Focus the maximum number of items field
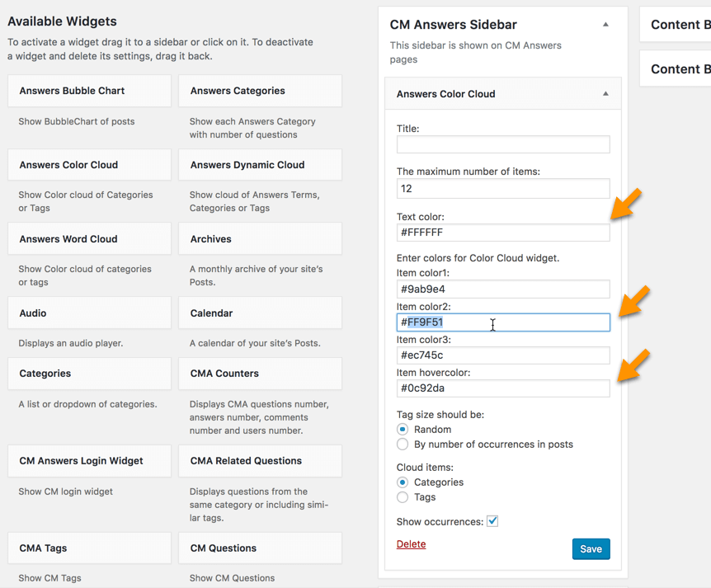The image size is (711, 588). pyautogui.click(x=503, y=189)
